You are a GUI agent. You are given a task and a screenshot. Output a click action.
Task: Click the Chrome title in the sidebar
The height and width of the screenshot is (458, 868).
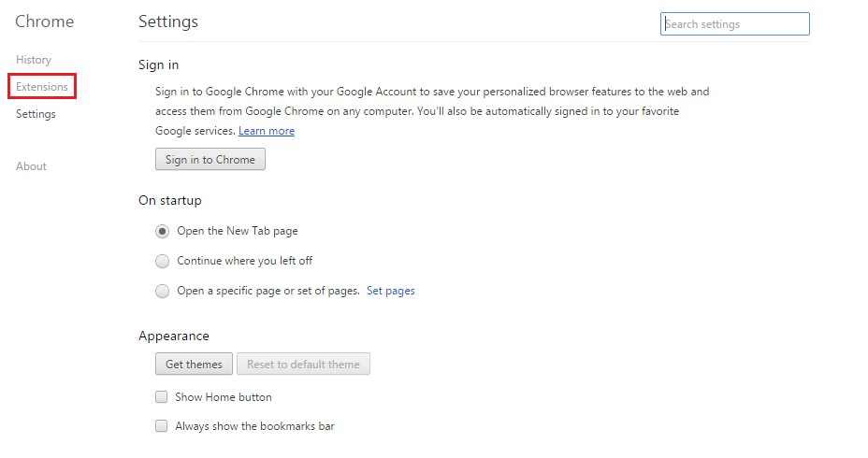coord(44,21)
